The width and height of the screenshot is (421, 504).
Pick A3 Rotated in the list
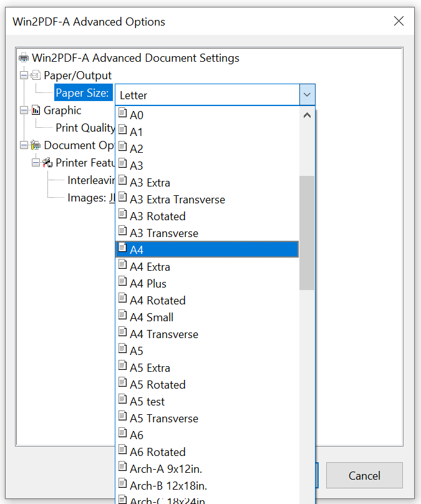click(207, 216)
